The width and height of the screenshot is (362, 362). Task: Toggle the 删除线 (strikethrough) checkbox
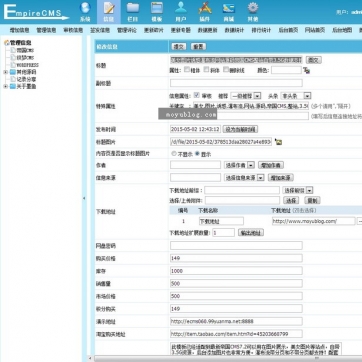226,69
